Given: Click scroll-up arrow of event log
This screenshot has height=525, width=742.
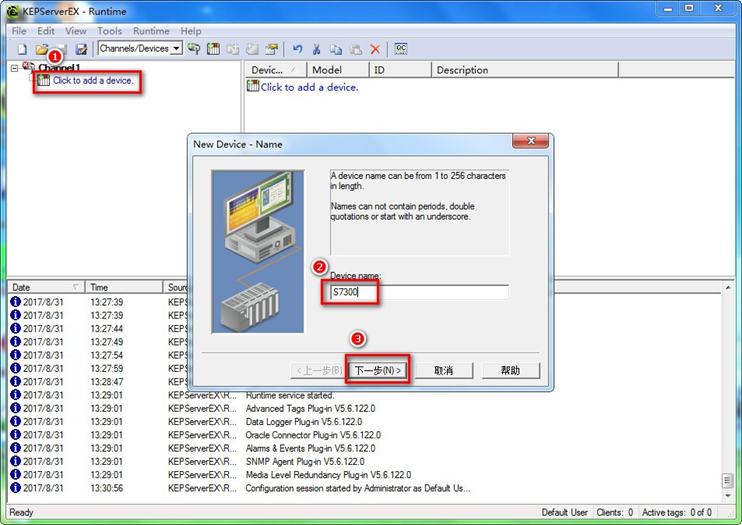Looking at the screenshot, I should (x=728, y=288).
